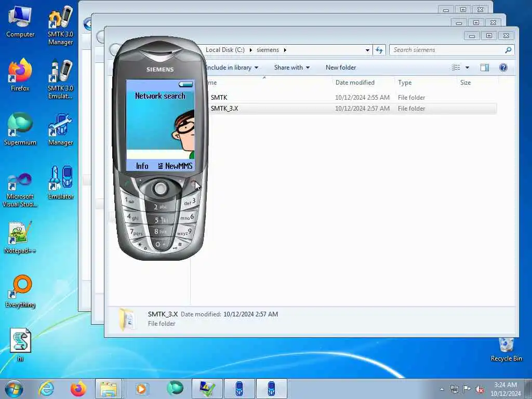Expand the arrow after Local Disk (C:)

click(x=251, y=50)
